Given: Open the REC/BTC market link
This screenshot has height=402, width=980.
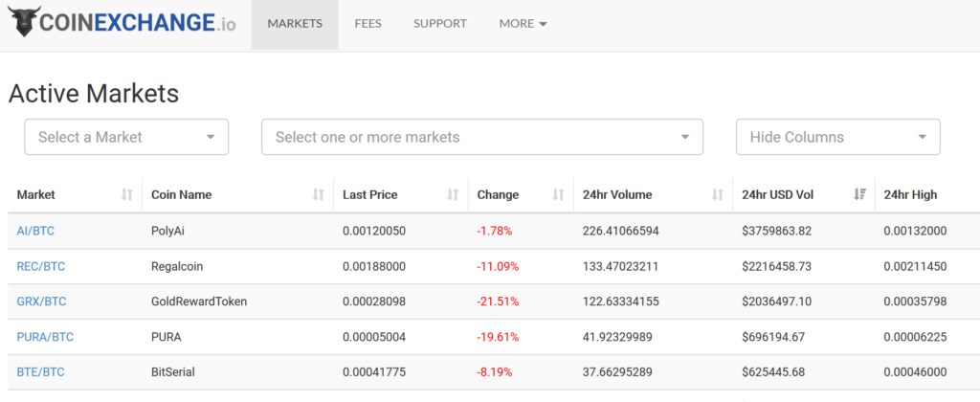Looking at the screenshot, I should 40,266.
